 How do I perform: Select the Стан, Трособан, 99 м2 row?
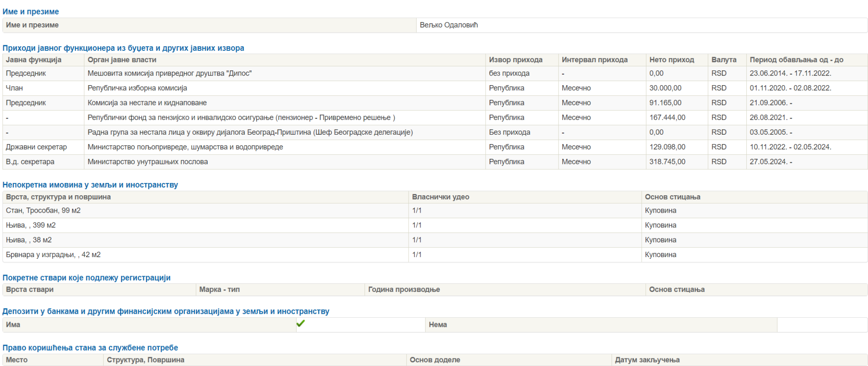[x=43, y=211]
